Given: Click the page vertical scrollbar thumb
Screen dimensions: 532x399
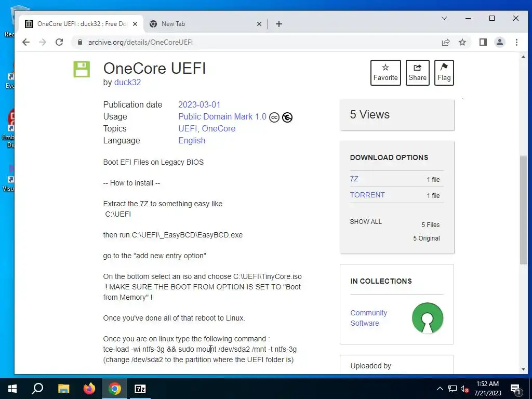Looking at the screenshot, I should tap(523, 210).
